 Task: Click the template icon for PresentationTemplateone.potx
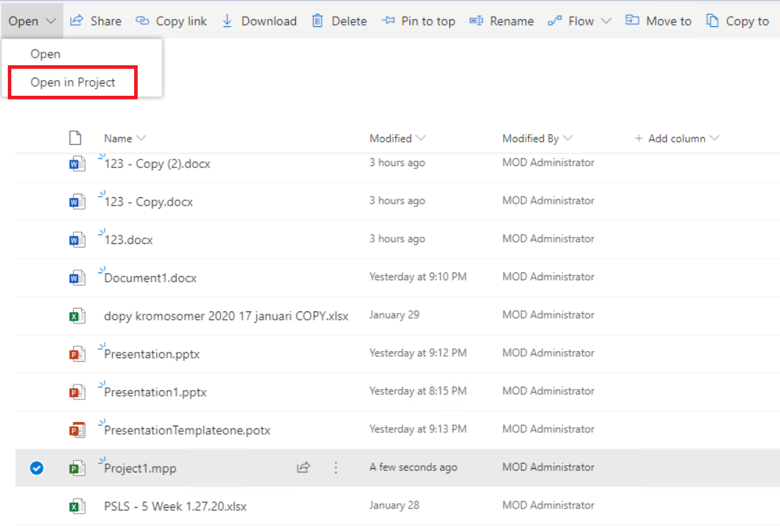pos(77,430)
